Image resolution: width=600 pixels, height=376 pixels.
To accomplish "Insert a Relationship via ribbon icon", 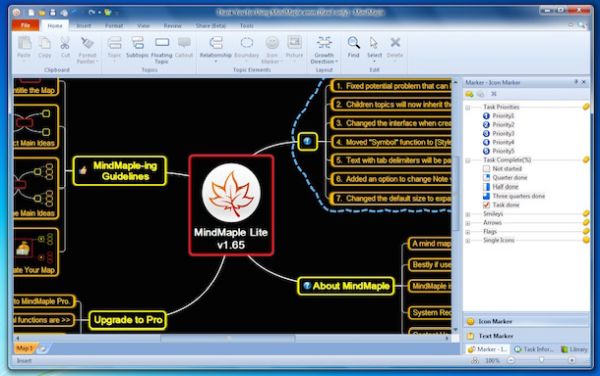I will click(x=216, y=43).
